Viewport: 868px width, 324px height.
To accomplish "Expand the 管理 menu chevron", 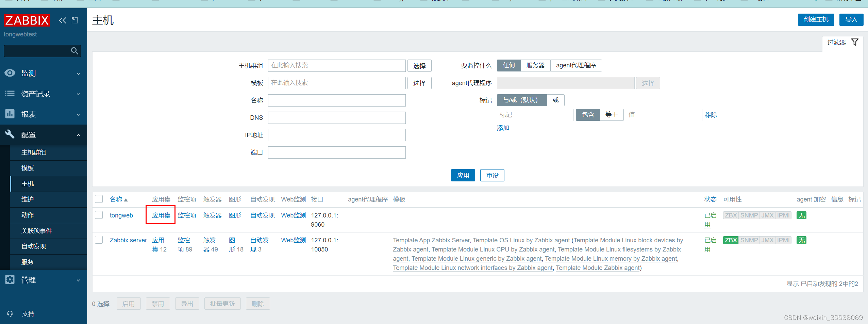I will click(79, 280).
